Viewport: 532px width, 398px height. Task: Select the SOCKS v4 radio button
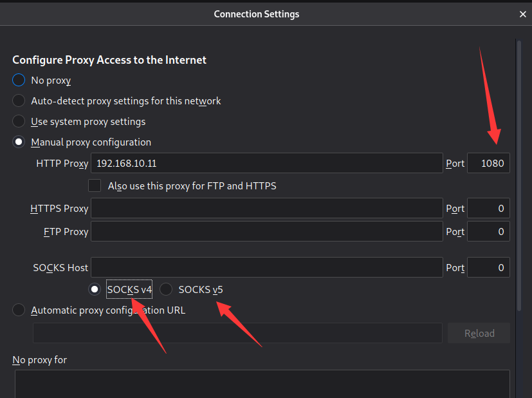click(x=96, y=290)
